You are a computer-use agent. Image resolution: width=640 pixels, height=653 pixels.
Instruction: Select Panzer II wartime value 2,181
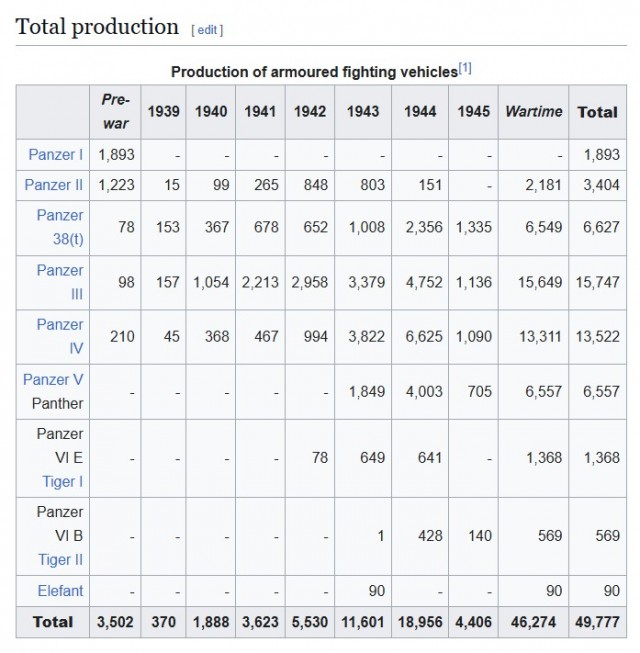(543, 185)
